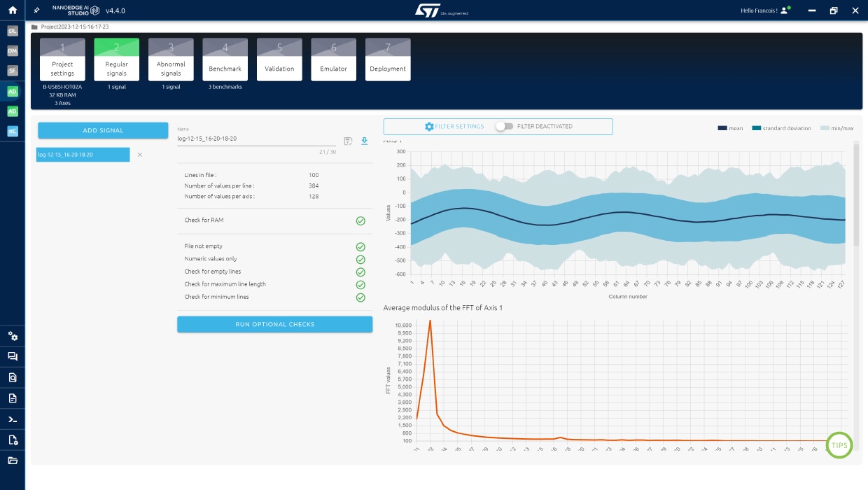The width and height of the screenshot is (868, 490).
Task: Open step 7 Deployment
Action: 388,60
